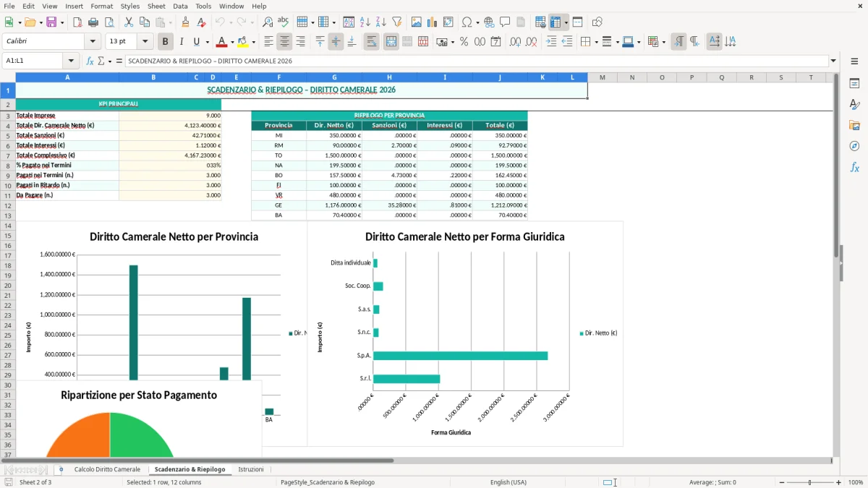Open the Sheet menu

pos(156,6)
